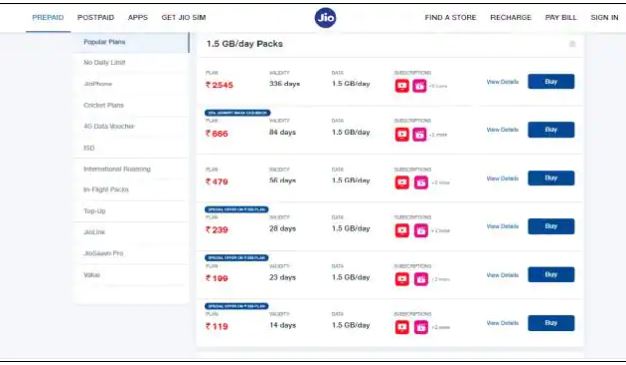
Task: View Details of the ₹666 plan
Action: click(503, 130)
